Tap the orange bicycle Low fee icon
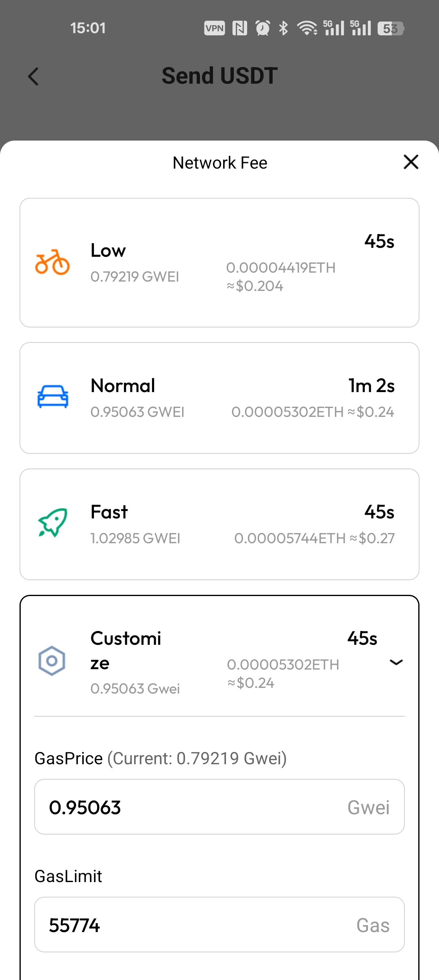The height and width of the screenshot is (980, 439). tap(52, 262)
